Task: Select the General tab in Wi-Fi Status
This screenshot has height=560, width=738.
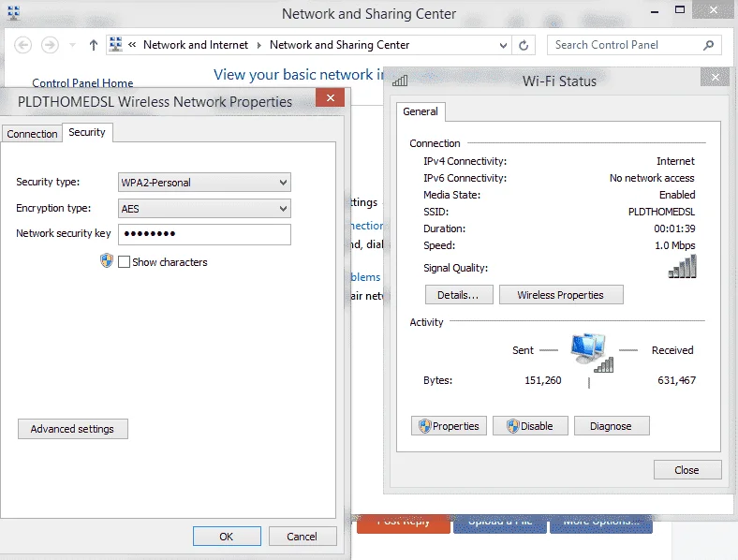Action: [x=421, y=111]
